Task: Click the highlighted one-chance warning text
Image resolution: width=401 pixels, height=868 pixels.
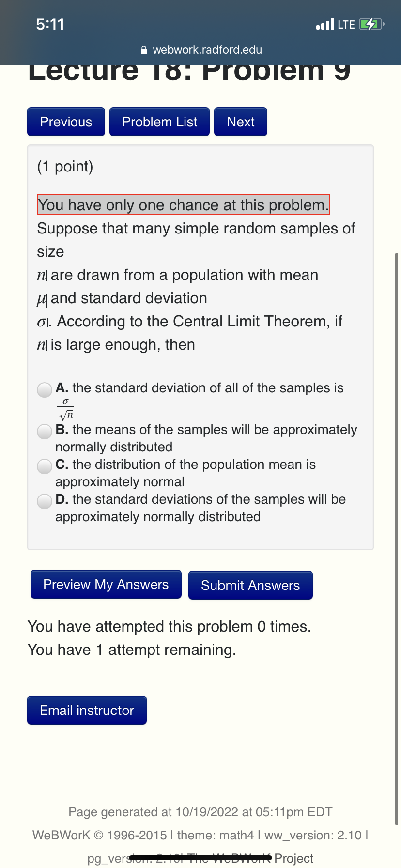Action: pyautogui.click(x=183, y=205)
